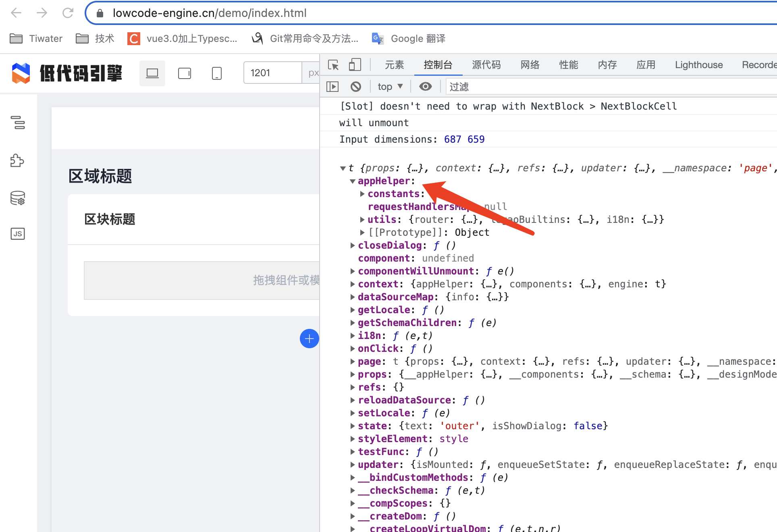Screen dimensions: 777x532
Task: Expand the dataSourceMap property
Action: pos(353,297)
